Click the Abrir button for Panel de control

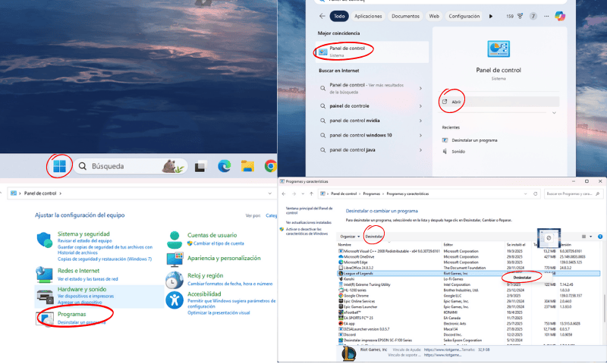(x=457, y=101)
